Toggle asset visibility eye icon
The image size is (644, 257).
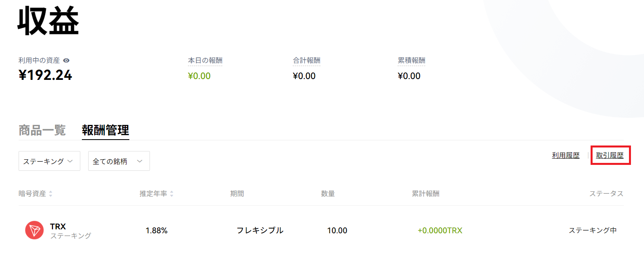click(66, 60)
